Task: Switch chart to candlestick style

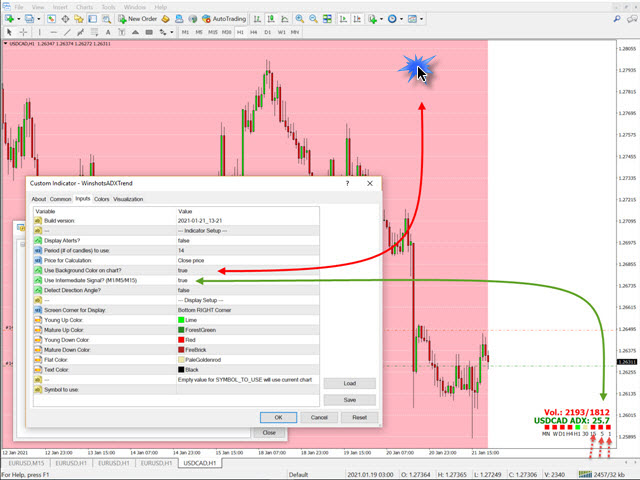Action: click(x=271, y=19)
